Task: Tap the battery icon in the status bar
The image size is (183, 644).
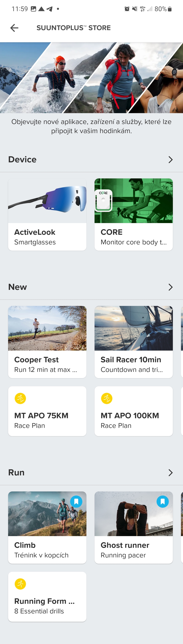Action: coord(170,9)
